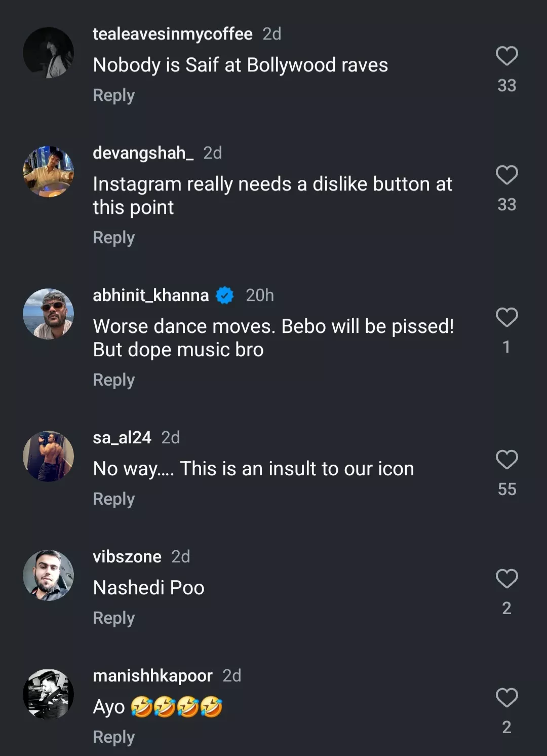
Task: Open sa_al24's profile avatar
Action: tap(49, 456)
